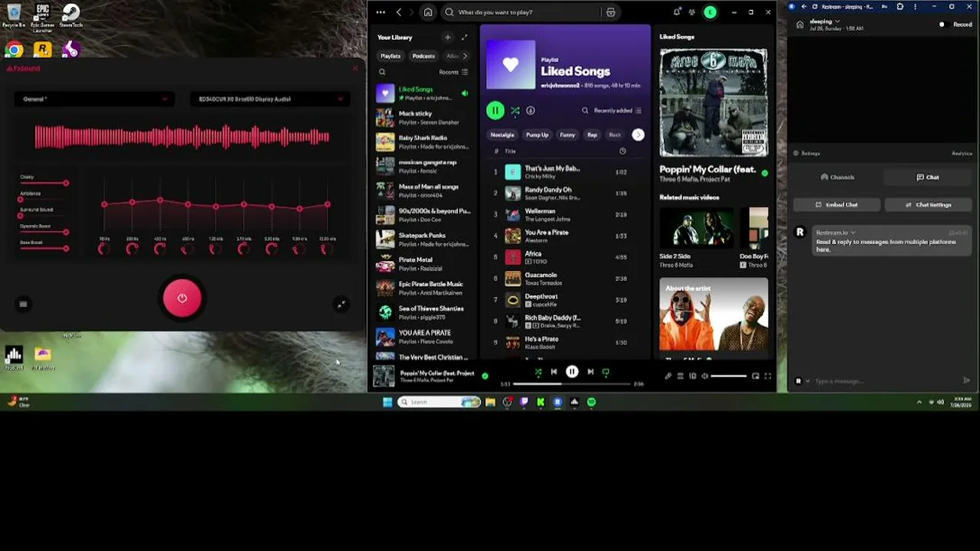Toggle green check beside Poppin' My Collar title in right panel
This screenshot has width=980, height=551.
coord(764,172)
